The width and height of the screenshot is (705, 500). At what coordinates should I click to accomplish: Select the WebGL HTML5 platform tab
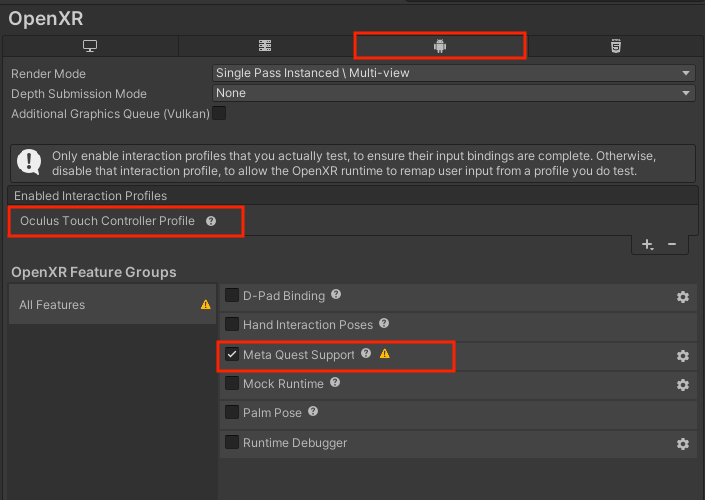[x=615, y=46]
